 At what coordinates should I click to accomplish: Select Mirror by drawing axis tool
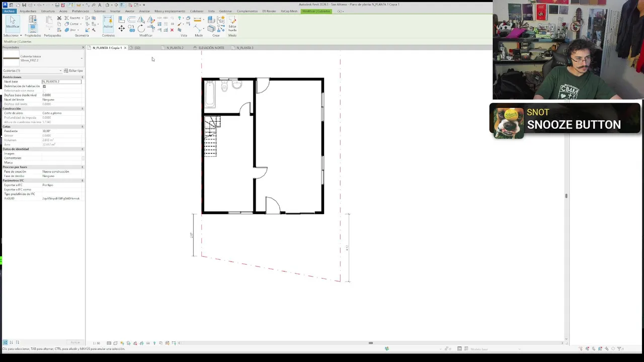point(150,19)
